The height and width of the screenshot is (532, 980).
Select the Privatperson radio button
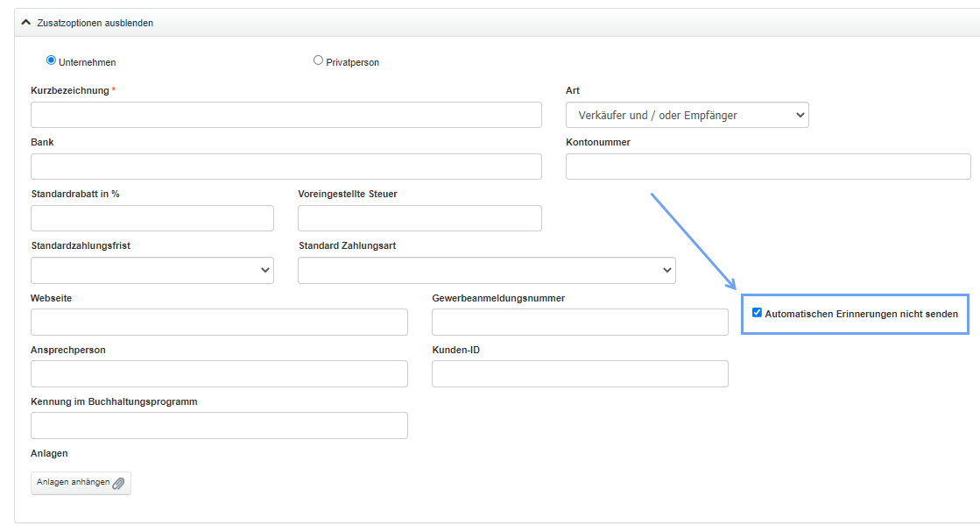pyautogui.click(x=318, y=60)
